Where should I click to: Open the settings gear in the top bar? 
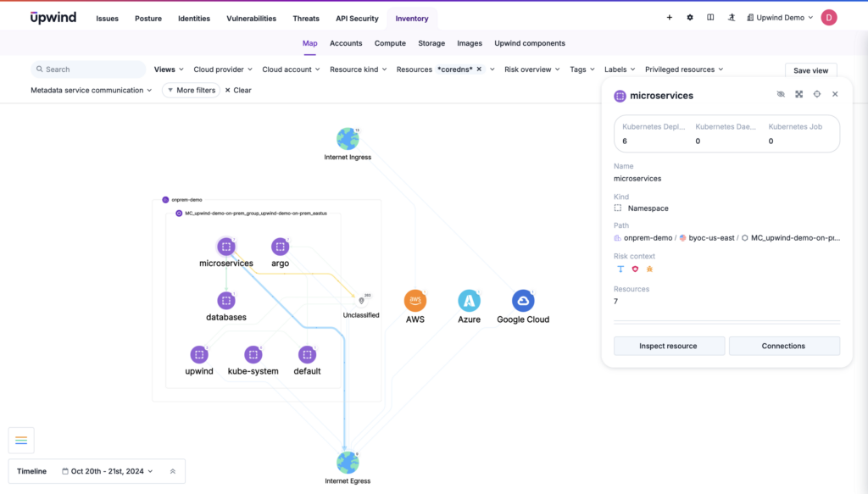click(x=689, y=17)
